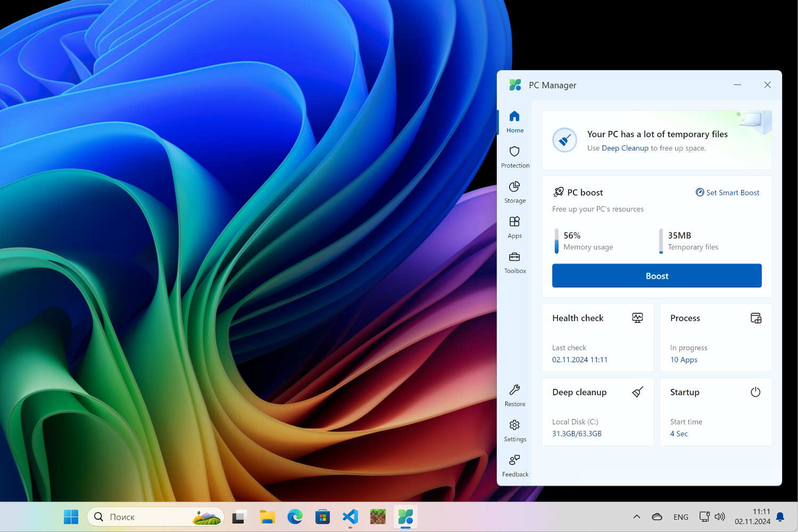Open Microsoft Store from the taskbar

click(x=322, y=517)
